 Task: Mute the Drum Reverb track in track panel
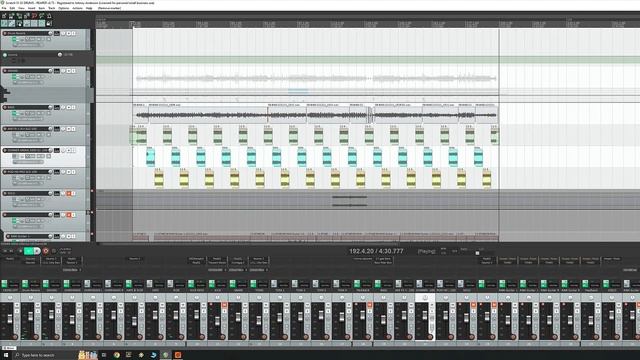(x=69, y=33)
